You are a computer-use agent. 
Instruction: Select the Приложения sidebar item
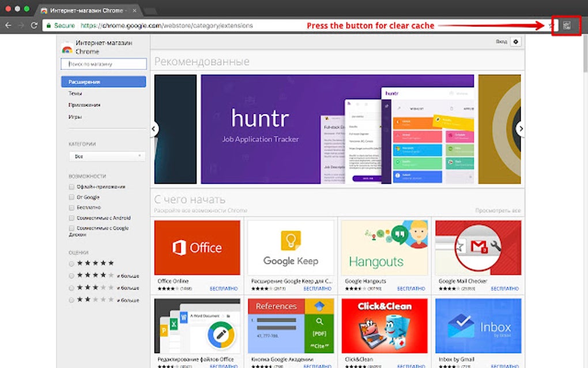tap(82, 105)
